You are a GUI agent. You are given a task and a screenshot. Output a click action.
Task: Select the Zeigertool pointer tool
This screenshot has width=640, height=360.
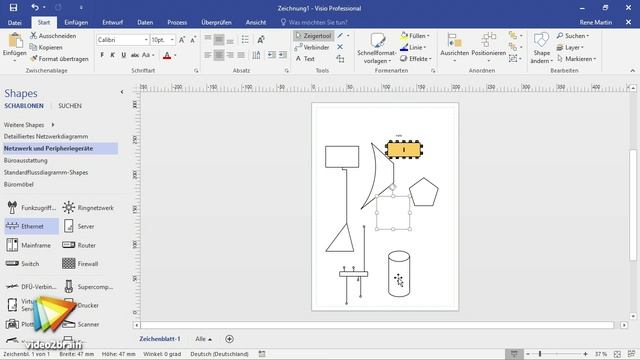(313, 36)
